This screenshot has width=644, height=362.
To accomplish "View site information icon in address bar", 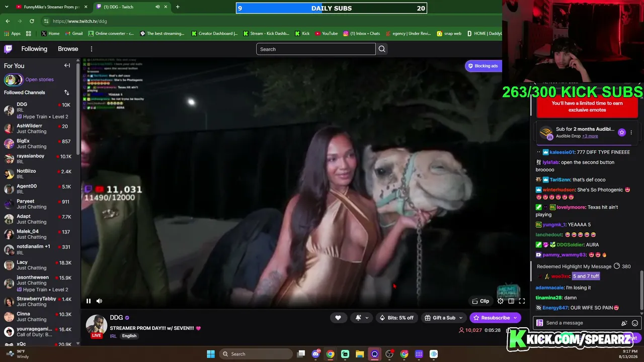I will [x=46, y=21].
